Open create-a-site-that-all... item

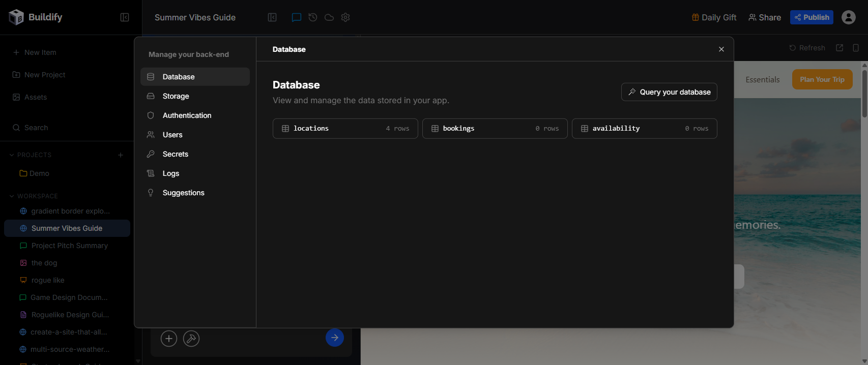click(x=67, y=332)
